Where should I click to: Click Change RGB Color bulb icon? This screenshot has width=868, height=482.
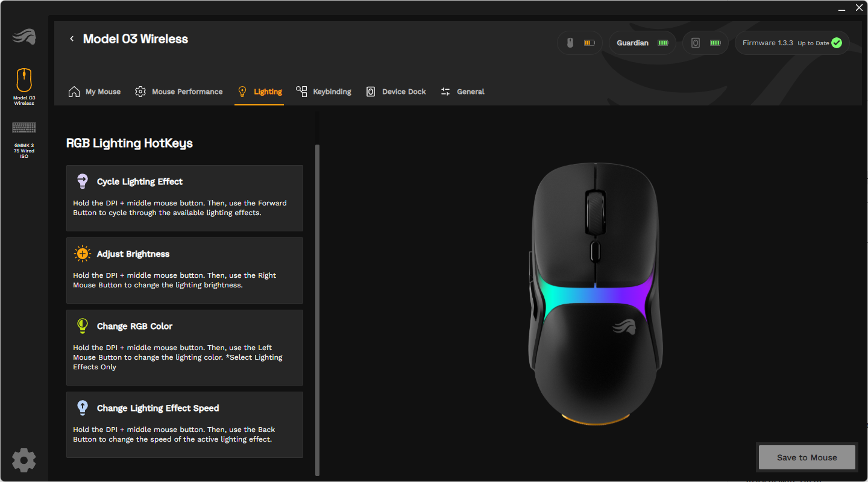coord(83,326)
